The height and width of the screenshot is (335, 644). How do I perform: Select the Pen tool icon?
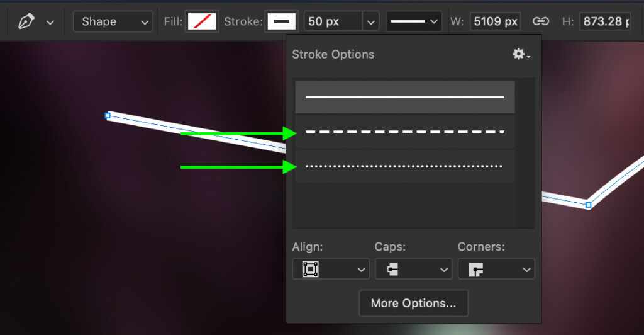pyautogui.click(x=26, y=21)
